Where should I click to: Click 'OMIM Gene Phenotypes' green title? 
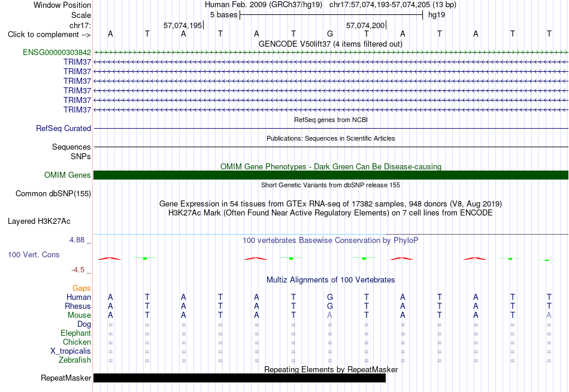[x=331, y=166]
